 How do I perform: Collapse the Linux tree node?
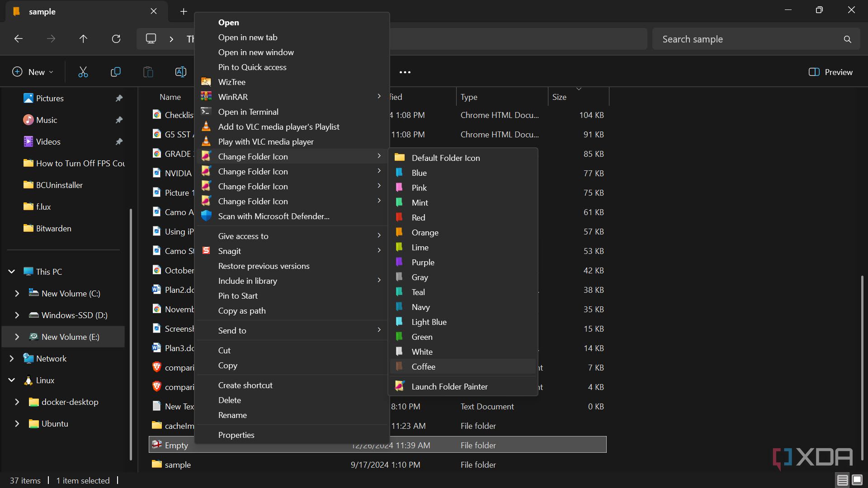pyautogui.click(x=12, y=380)
